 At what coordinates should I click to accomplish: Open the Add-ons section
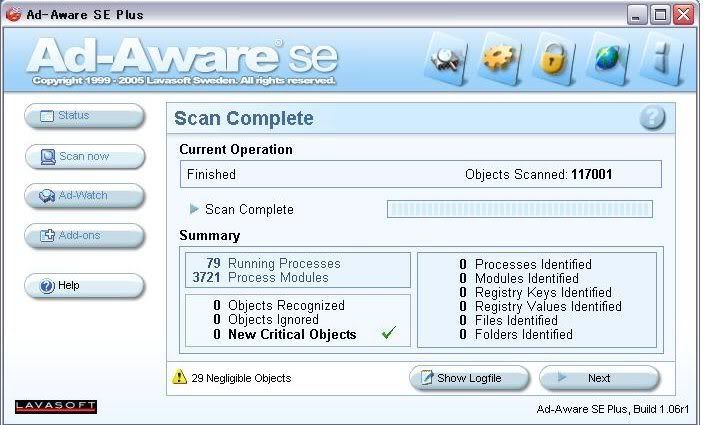(x=85, y=236)
